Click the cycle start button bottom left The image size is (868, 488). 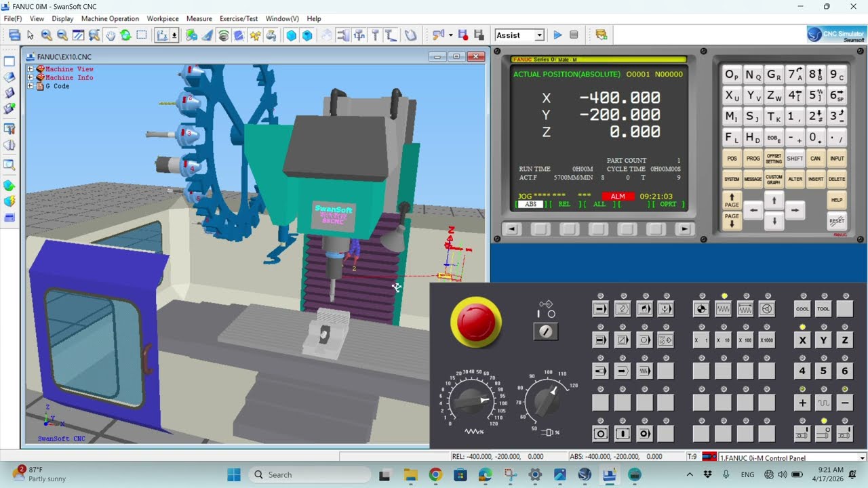[600, 434]
